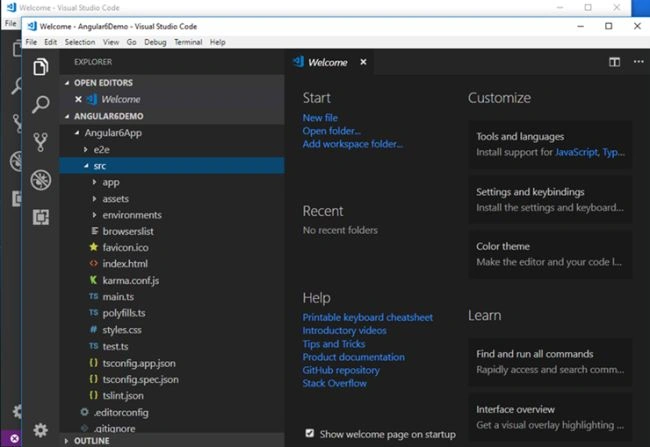This screenshot has height=447, width=650.
Task: Click JavaScript link in Tools and languages
Action: coord(576,152)
